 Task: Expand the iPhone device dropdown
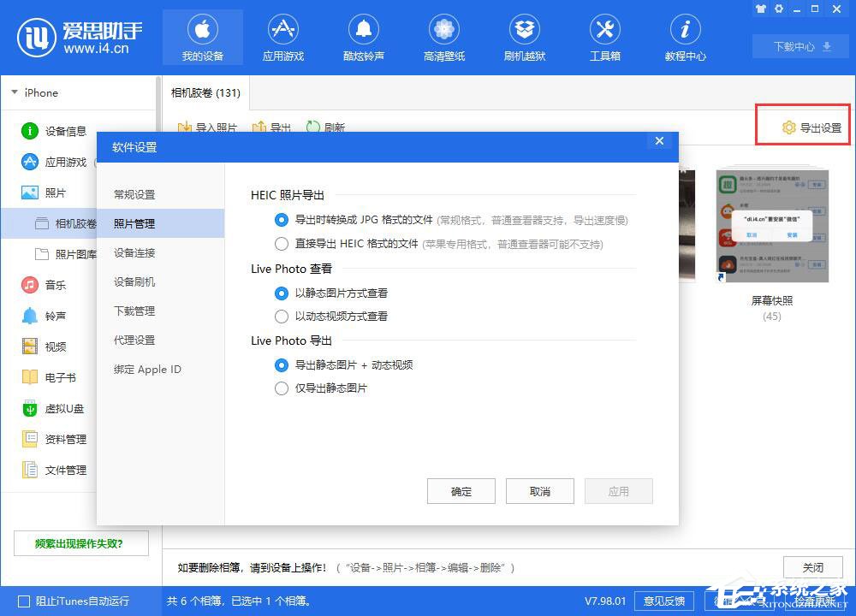[x=15, y=92]
